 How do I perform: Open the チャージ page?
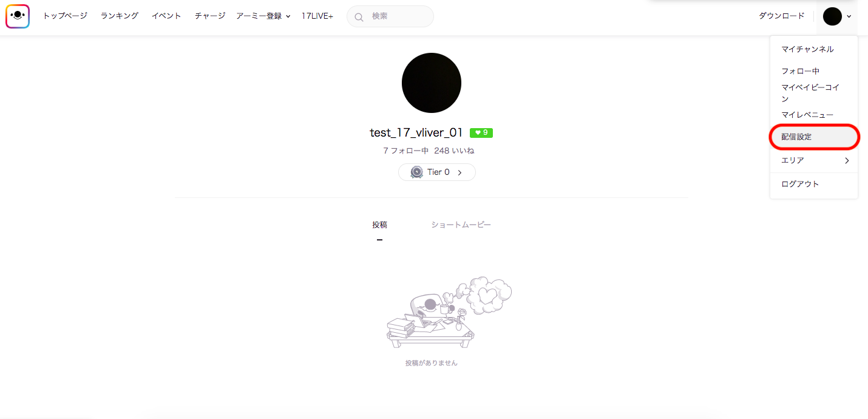pos(210,16)
